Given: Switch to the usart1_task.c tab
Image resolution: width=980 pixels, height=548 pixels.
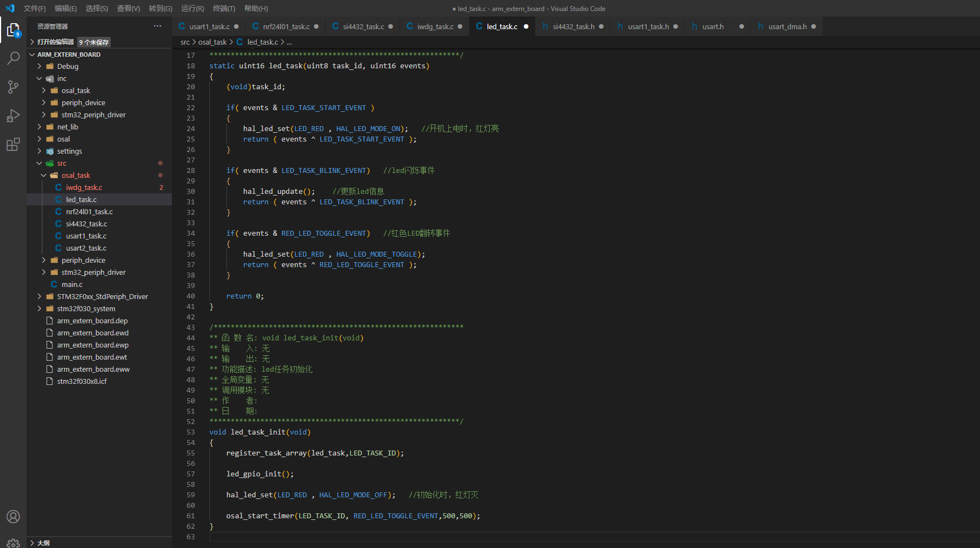Looking at the screenshot, I should [x=209, y=26].
